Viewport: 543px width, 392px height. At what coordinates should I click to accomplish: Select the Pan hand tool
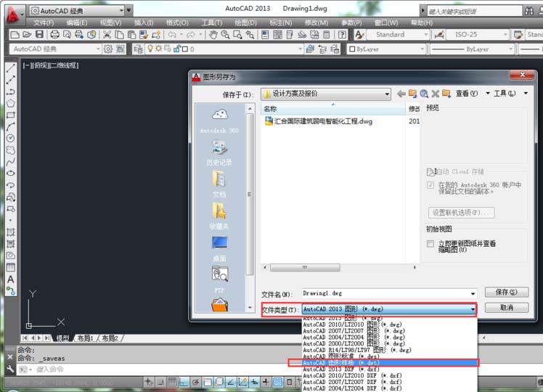[x=213, y=35]
